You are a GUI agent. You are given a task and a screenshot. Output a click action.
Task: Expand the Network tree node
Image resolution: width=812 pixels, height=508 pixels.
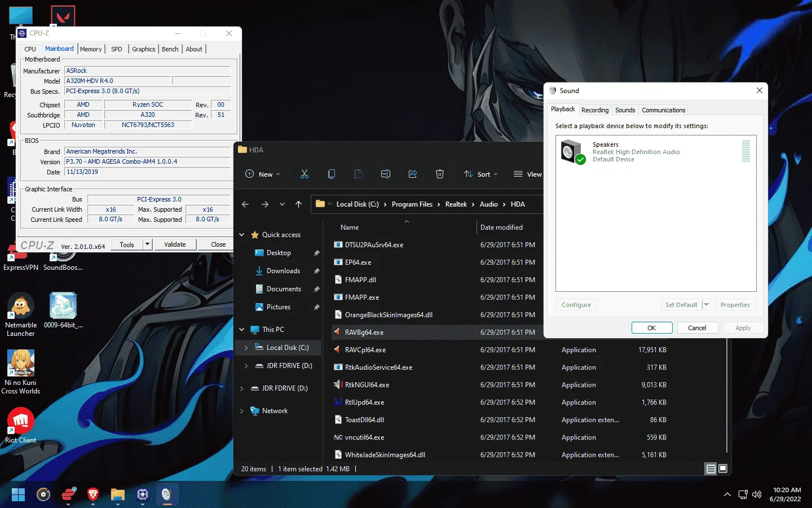click(242, 411)
